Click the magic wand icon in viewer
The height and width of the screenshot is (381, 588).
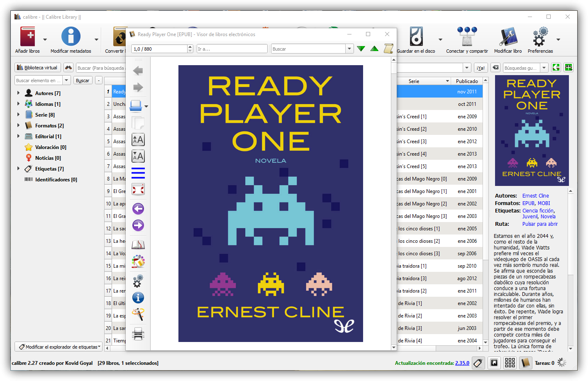pos(138,314)
